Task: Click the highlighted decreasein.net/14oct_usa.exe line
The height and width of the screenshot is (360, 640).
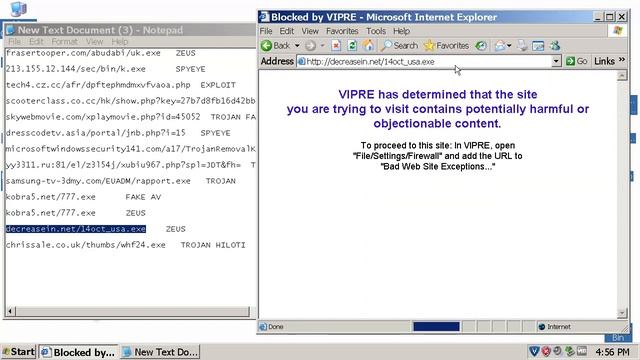Action: [x=76, y=229]
